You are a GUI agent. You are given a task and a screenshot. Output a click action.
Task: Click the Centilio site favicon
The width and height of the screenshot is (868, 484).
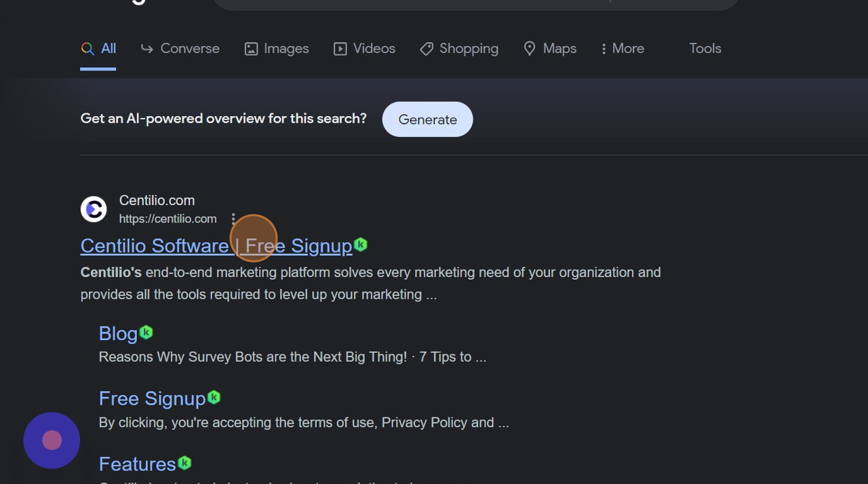point(94,209)
